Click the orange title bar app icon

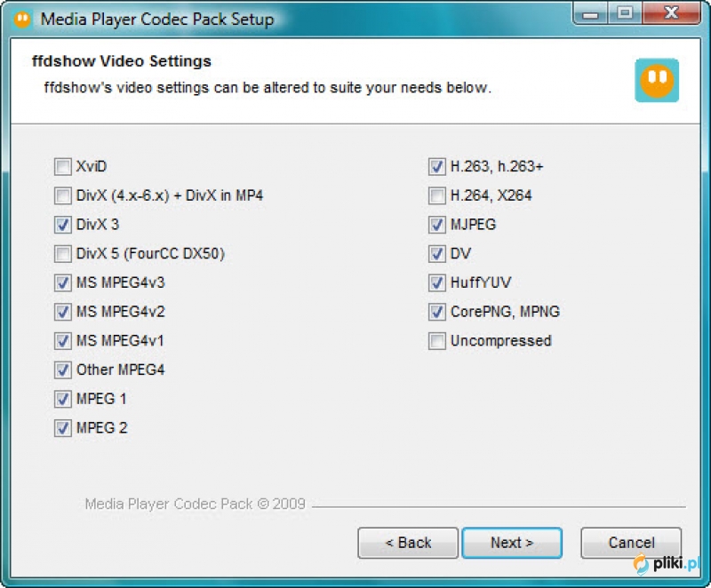click(x=22, y=19)
